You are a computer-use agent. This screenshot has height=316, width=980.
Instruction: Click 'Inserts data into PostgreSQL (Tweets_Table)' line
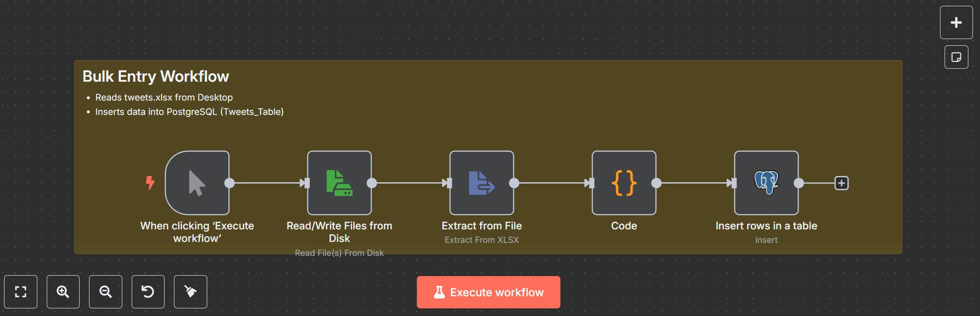[x=189, y=112]
